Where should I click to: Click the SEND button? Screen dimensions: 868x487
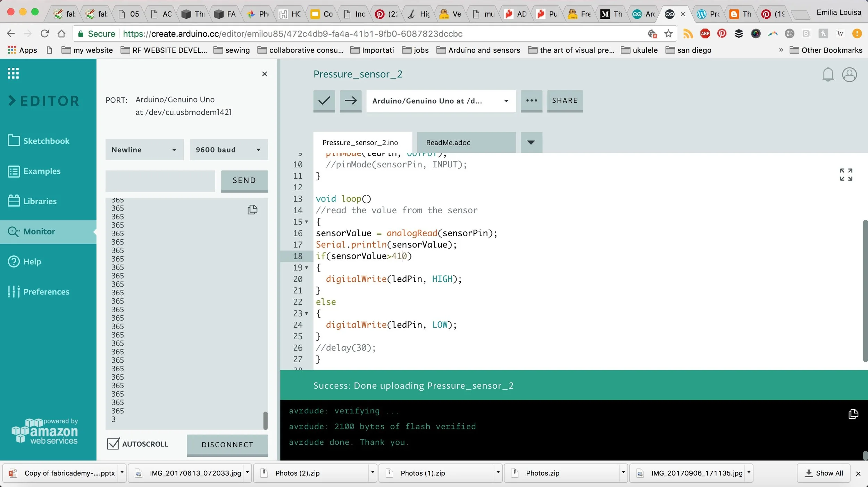244,181
